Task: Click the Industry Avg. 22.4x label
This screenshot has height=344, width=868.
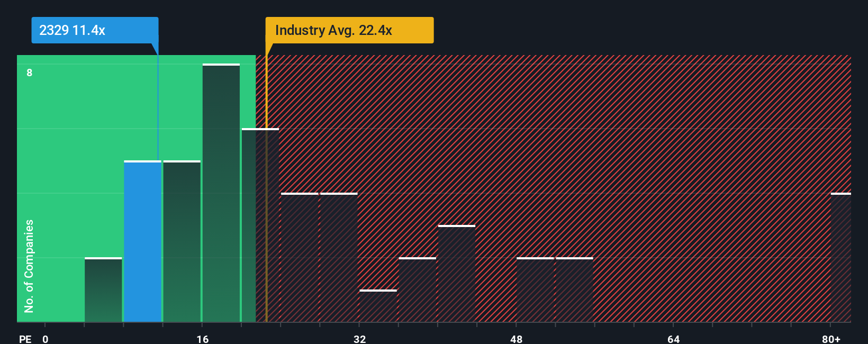Action: point(349,30)
